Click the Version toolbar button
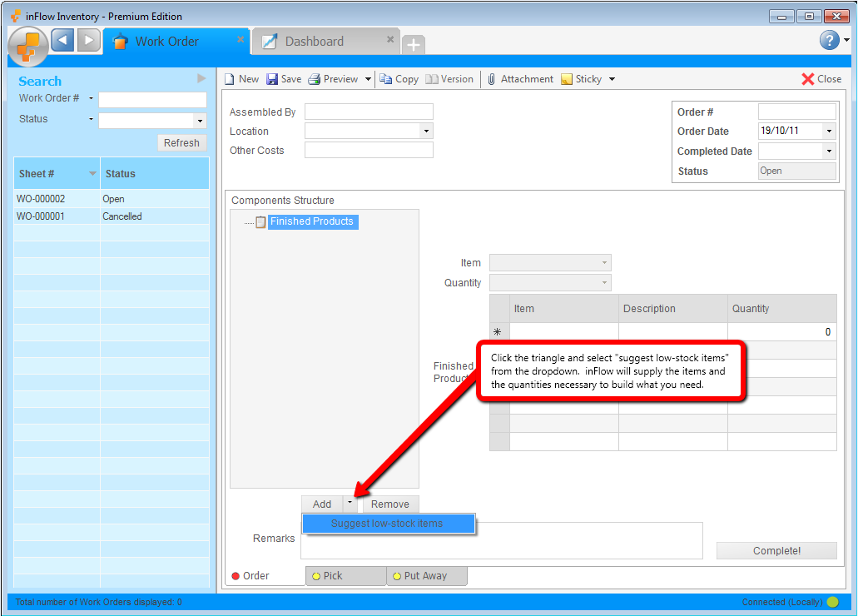858x616 pixels. click(x=449, y=79)
